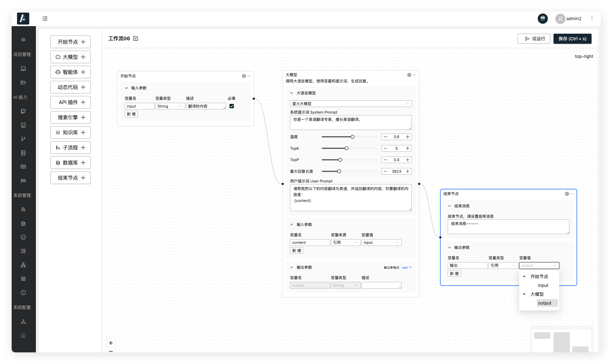Viewport: 613px width, 364px height.
Task: Open the four-squares icon in sidebar
Action: [23, 279]
